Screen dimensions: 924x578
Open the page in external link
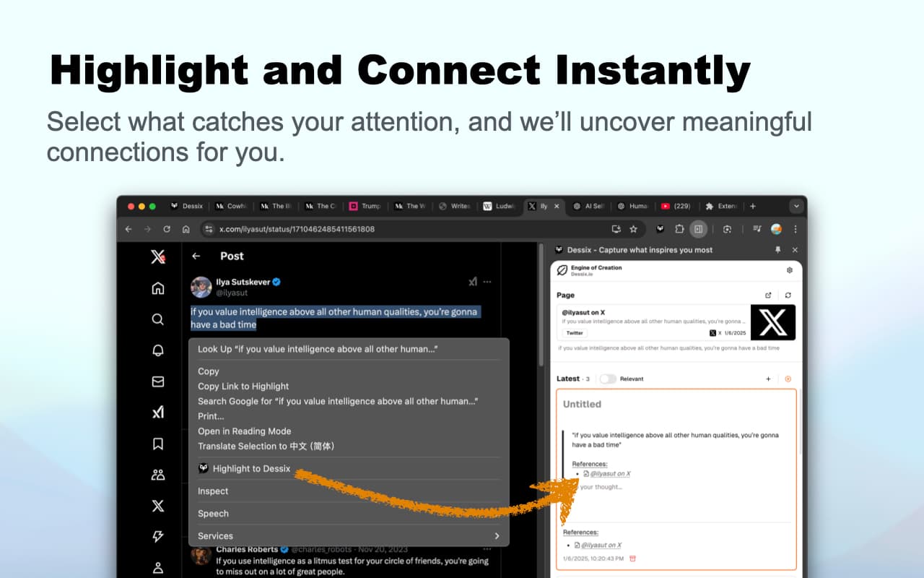click(768, 295)
